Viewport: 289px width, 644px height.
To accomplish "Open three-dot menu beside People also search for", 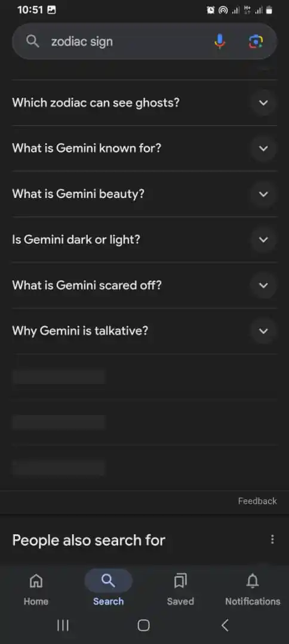I will [272, 539].
